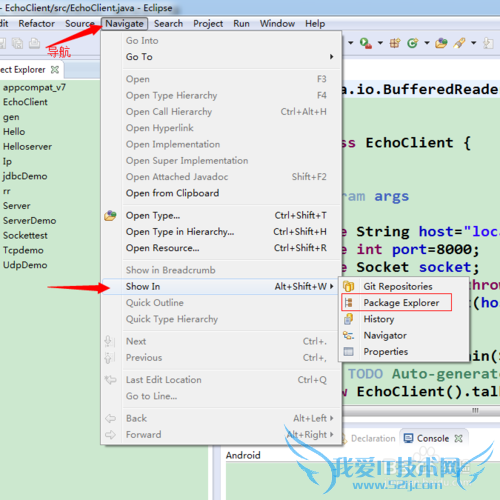The height and width of the screenshot is (500, 500).
Task: Click Open Attached Javadoc menu entry
Action: pos(221,177)
